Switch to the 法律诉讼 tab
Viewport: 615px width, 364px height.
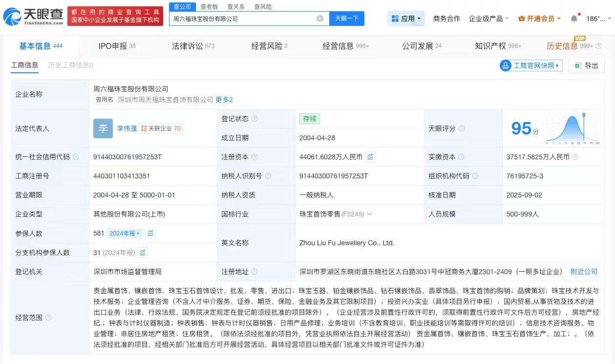193,46
